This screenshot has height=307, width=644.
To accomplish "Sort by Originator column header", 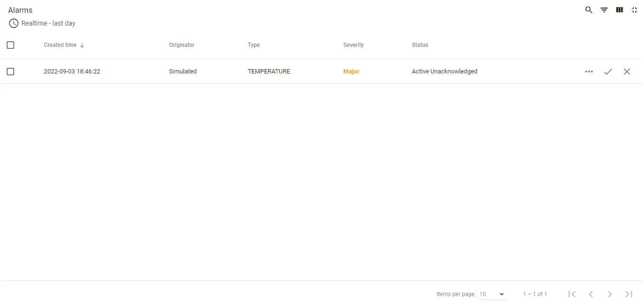I will pos(182,45).
